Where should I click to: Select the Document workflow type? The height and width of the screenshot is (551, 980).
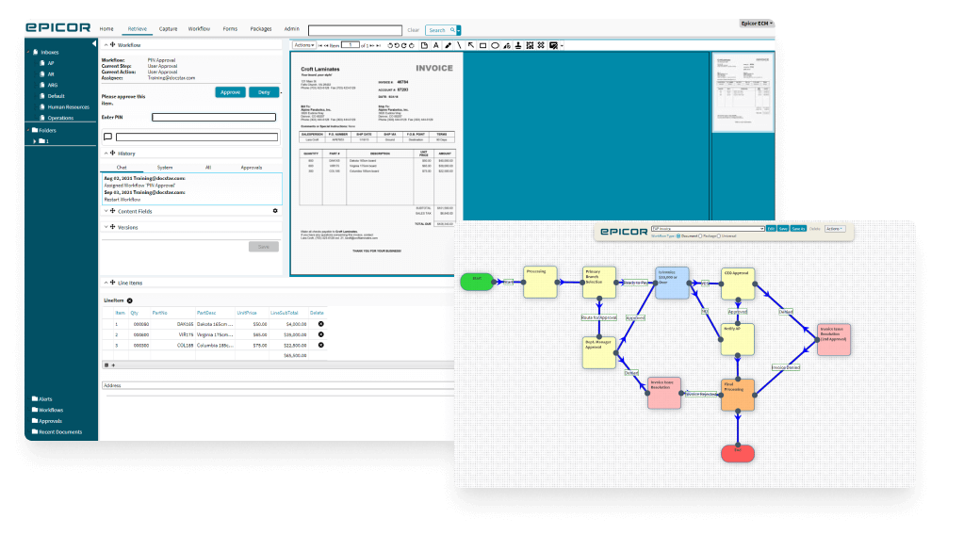(x=678, y=236)
